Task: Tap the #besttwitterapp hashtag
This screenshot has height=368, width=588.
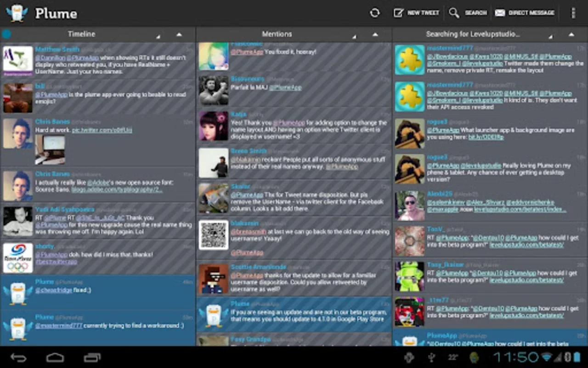Action: point(56,262)
